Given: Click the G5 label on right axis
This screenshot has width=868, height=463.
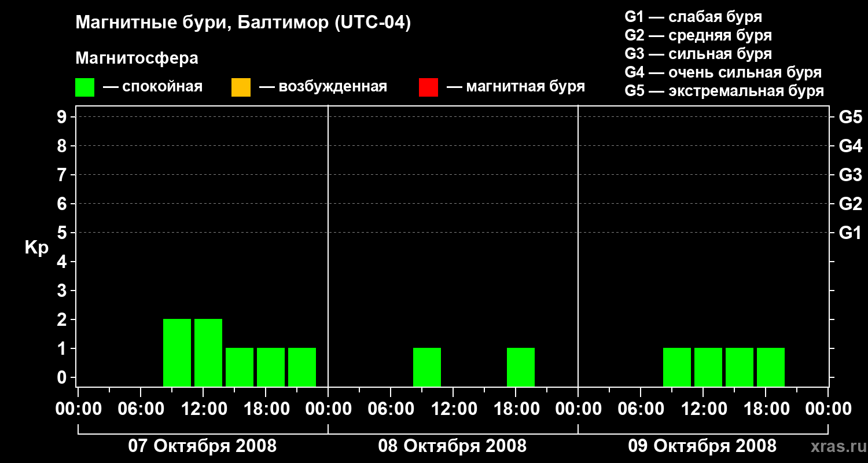Looking at the screenshot, I should (x=851, y=117).
